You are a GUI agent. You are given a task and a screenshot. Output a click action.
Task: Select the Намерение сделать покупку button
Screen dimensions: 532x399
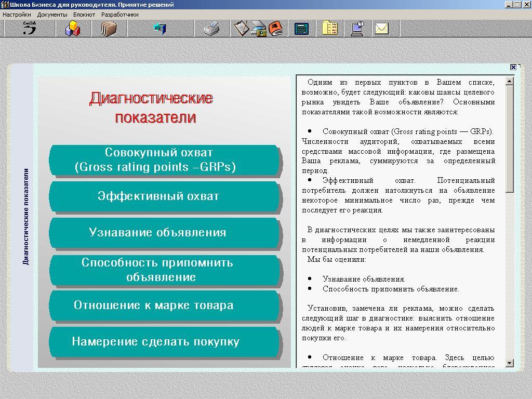coord(165,342)
